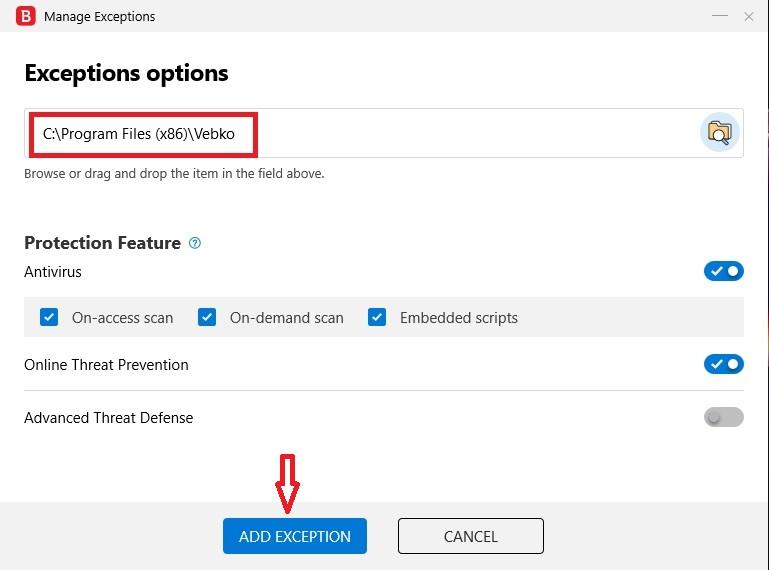Click the Advanced Threat Defense label text
This screenshot has width=769, height=570.
point(109,418)
